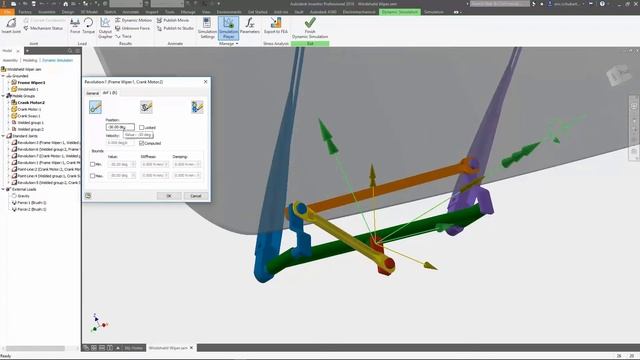This screenshot has width=640, height=360.
Task: Open the Output Grapher
Action: pos(105,28)
